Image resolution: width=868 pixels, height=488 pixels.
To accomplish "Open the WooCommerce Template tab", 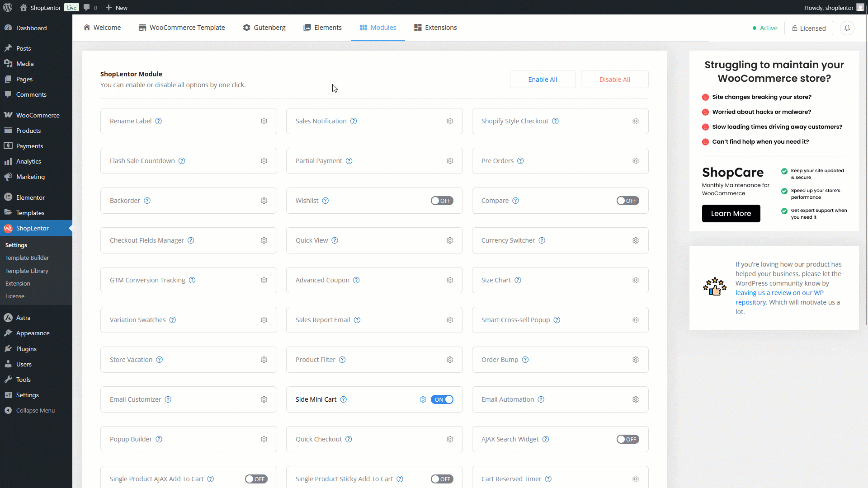I will 182,28.
